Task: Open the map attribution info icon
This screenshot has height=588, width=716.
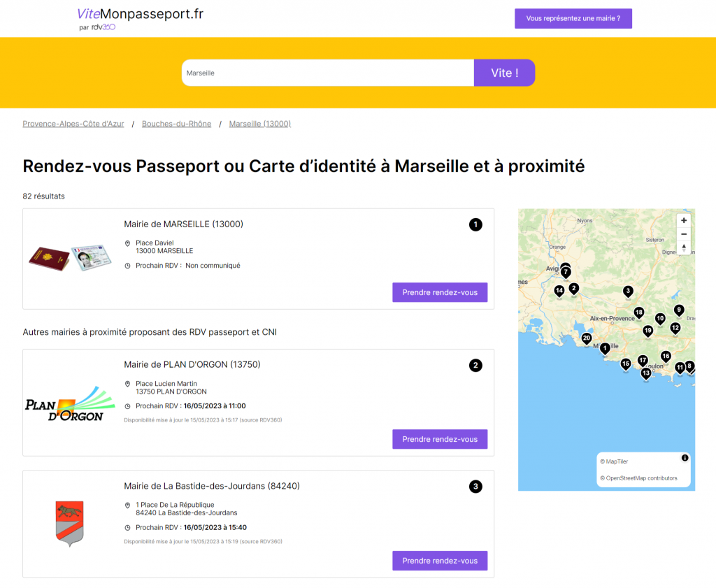Action: point(684,457)
